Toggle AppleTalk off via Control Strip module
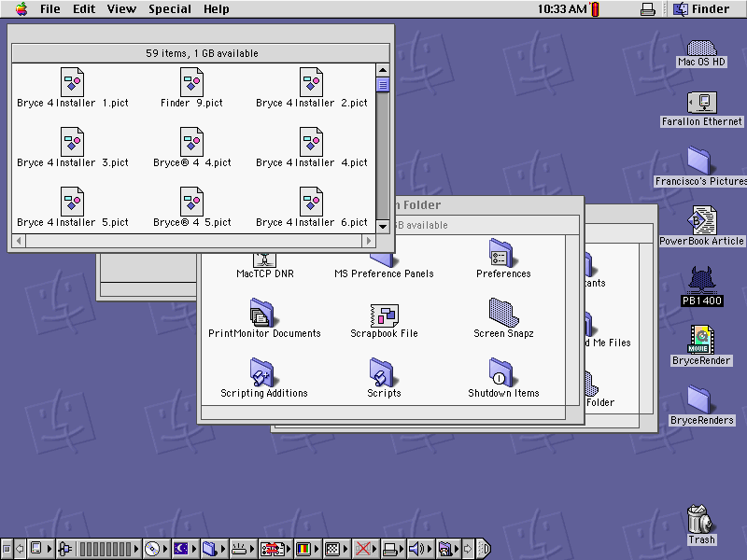The width and height of the screenshot is (747, 560). pos(365,549)
